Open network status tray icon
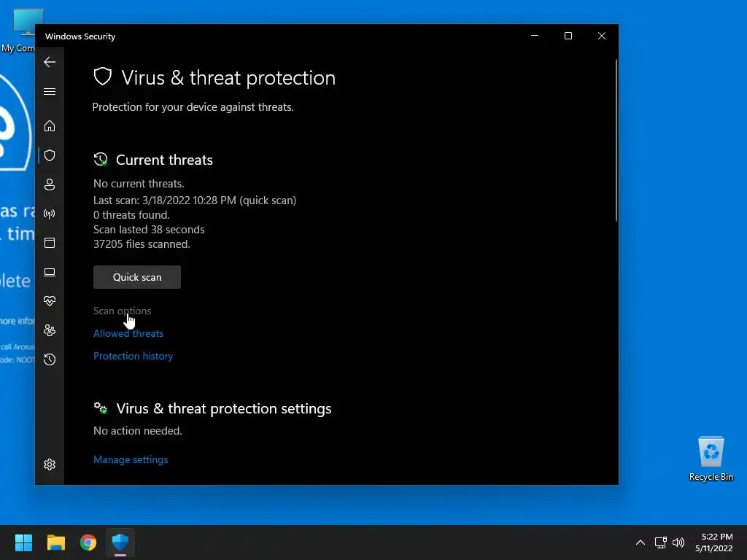This screenshot has height=560, width=747. click(x=660, y=542)
